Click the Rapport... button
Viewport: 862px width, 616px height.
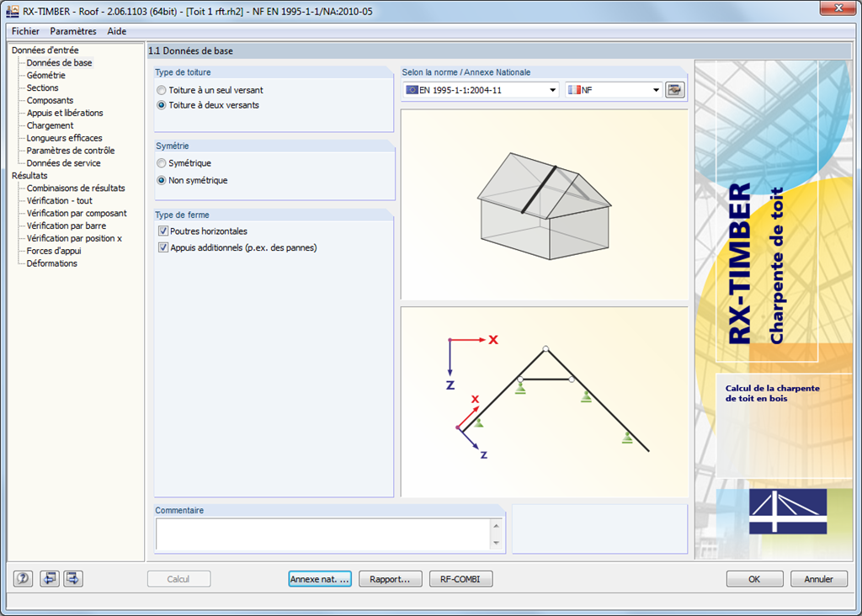coord(391,579)
